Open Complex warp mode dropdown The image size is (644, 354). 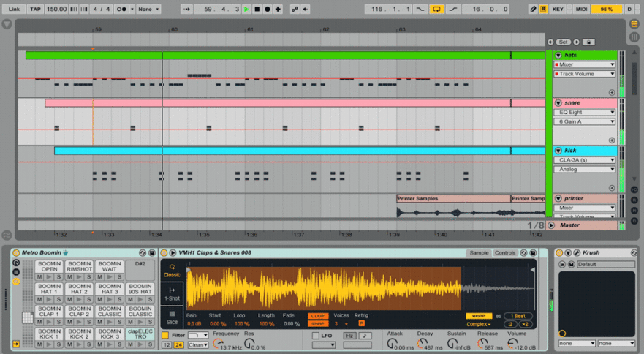479,324
